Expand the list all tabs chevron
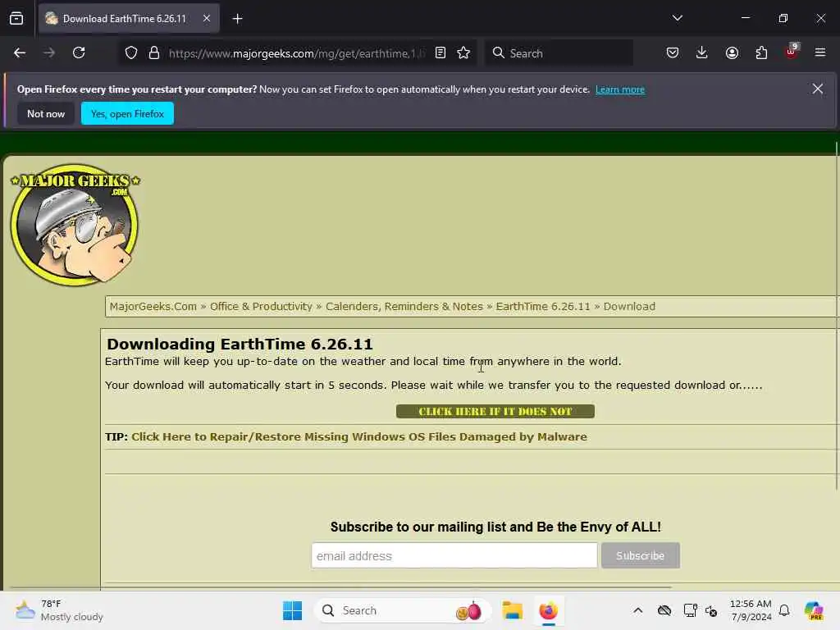The image size is (840, 630). (x=677, y=18)
